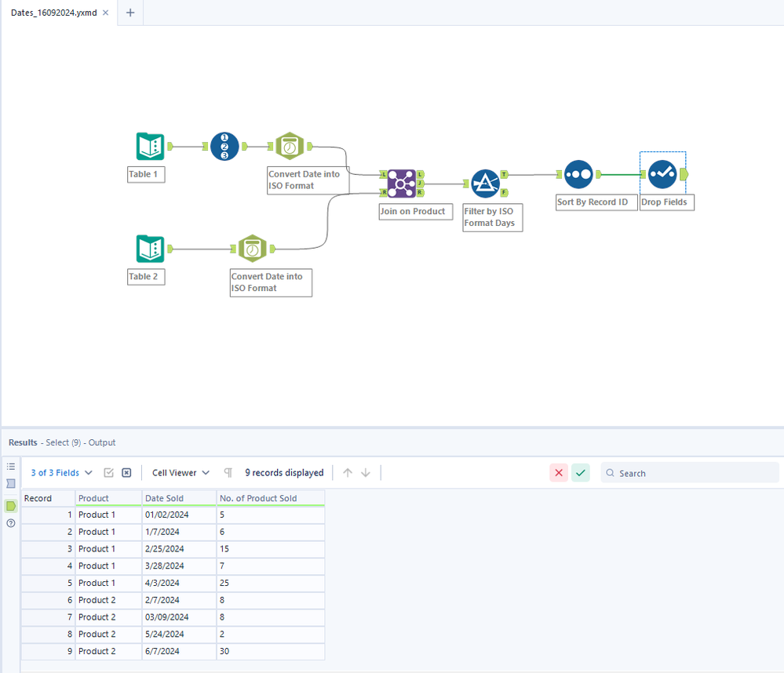The width and height of the screenshot is (784, 673).
Task: Select all fields check icon
Action: (108, 473)
